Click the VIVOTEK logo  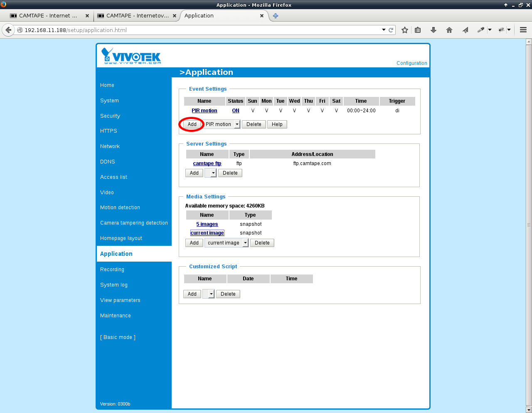[131, 56]
